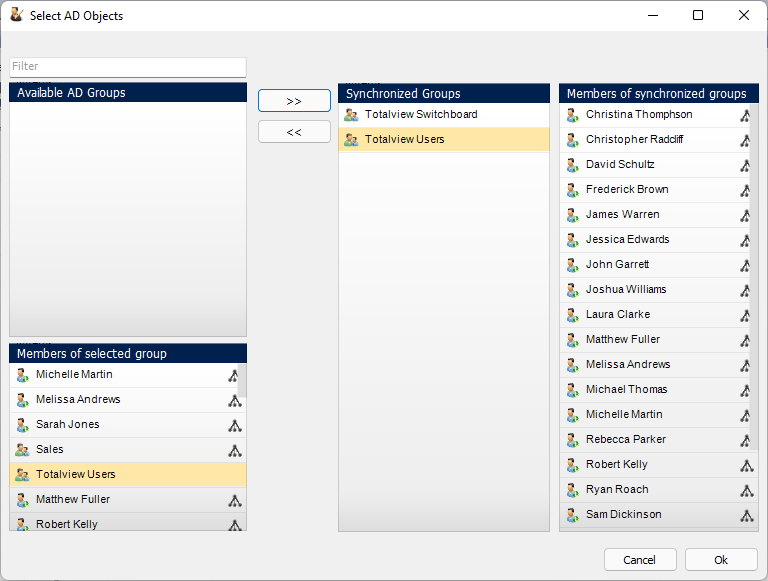Click the hierarchy icon beside Ryan Roach
This screenshot has height=581, width=768.
pyautogui.click(x=746, y=491)
